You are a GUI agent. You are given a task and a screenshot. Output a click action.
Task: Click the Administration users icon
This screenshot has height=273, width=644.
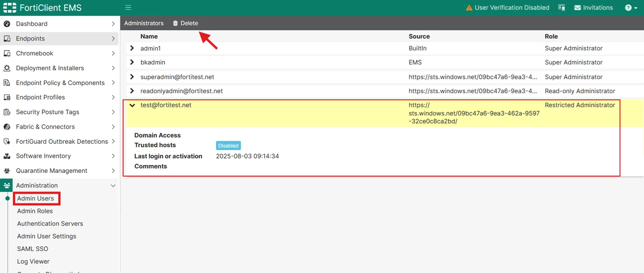(x=7, y=186)
